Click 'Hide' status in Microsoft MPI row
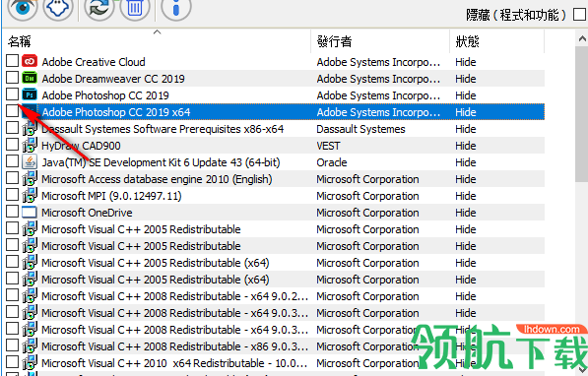 point(466,196)
